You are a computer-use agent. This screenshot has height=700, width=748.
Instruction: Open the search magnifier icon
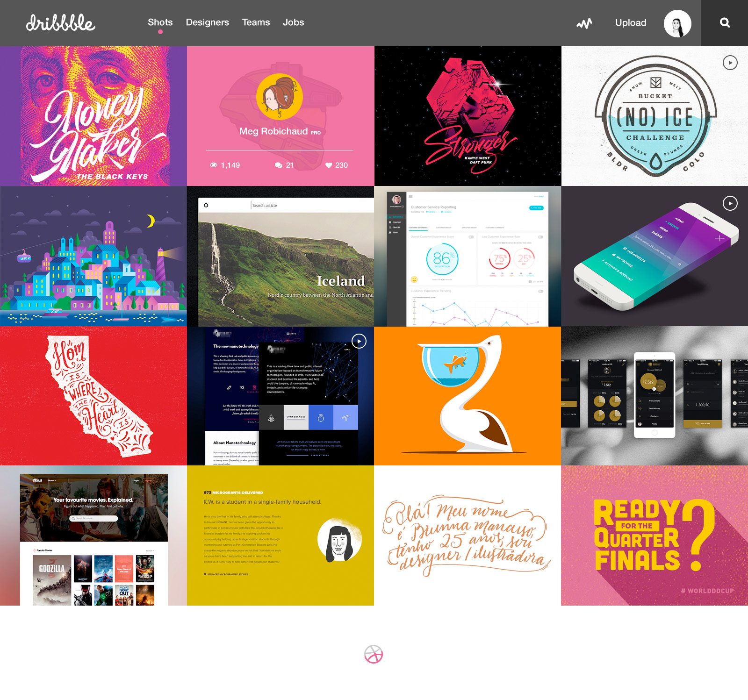725,23
